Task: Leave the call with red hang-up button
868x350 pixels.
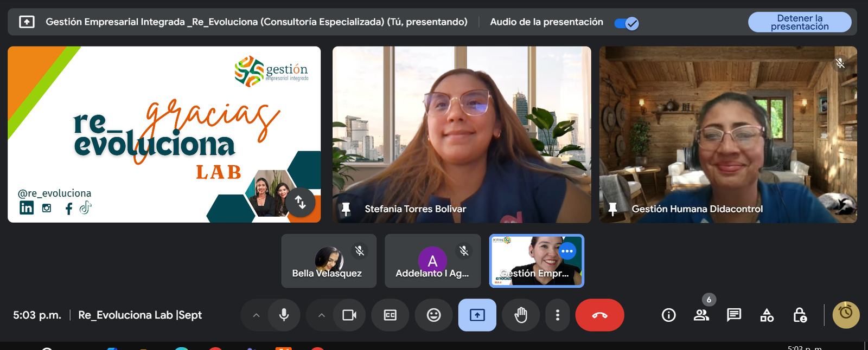Action: (599, 315)
